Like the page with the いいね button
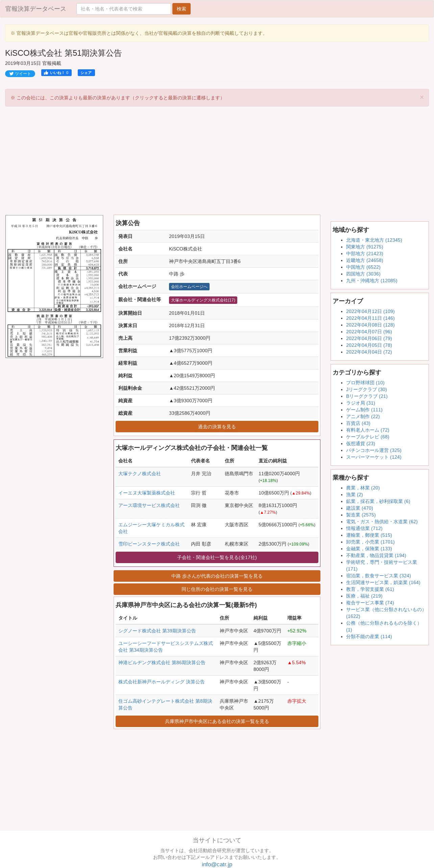The image size is (434, 868). click(x=56, y=73)
